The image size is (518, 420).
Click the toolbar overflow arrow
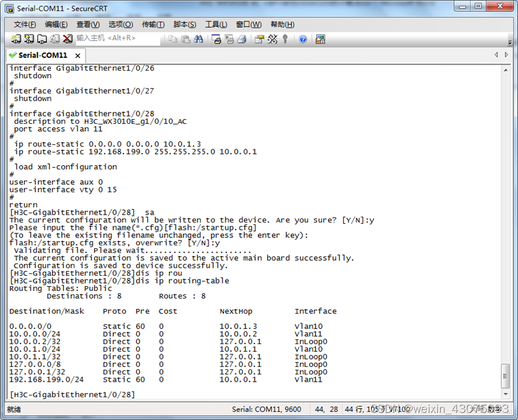click(510, 42)
